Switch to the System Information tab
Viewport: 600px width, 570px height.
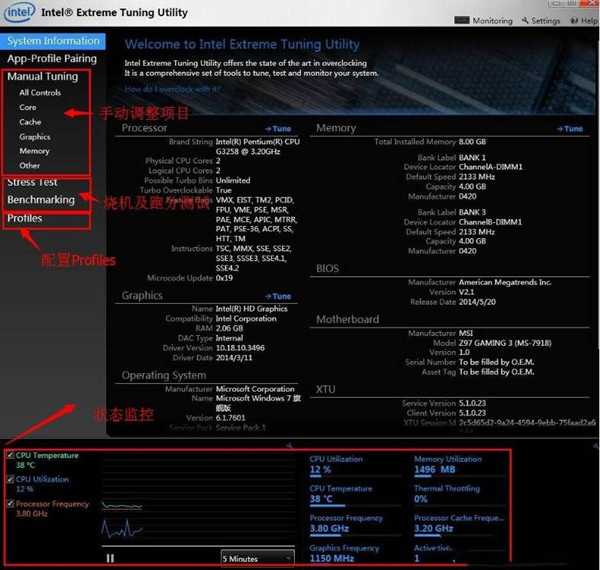(x=52, y=41)
